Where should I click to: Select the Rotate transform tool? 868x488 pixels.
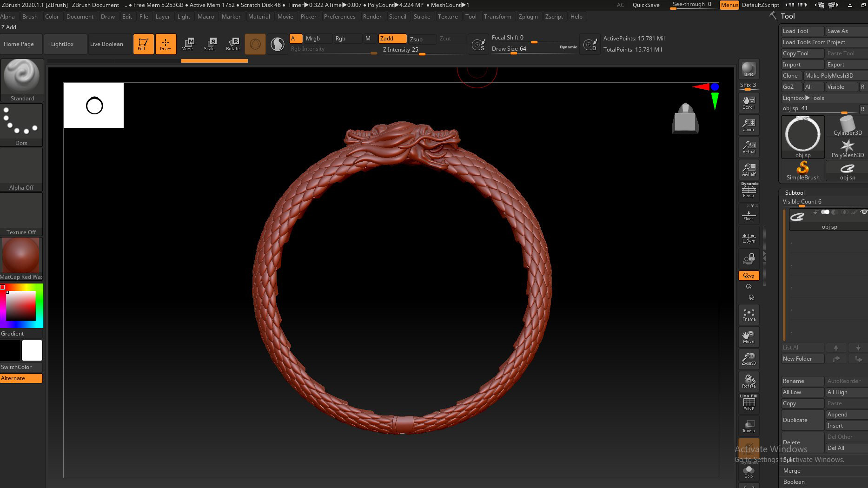point(232,44)
